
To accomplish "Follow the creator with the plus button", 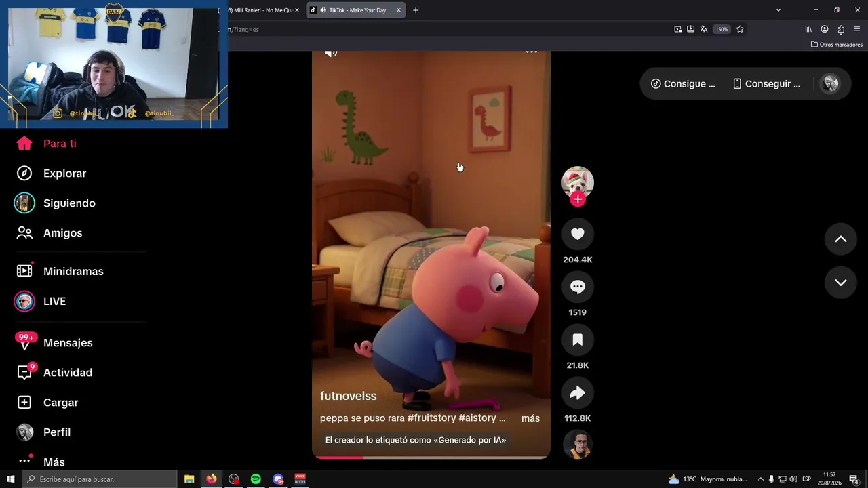I will 578,199.
